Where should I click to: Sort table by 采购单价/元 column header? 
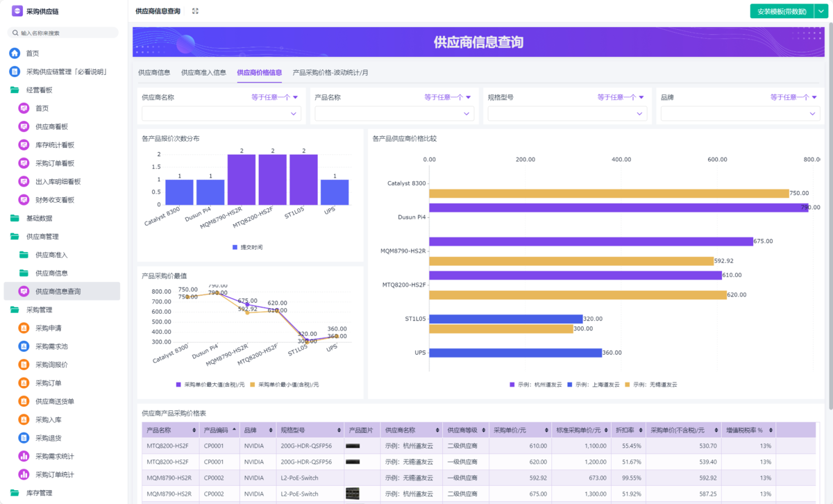(x=510, y=430)
